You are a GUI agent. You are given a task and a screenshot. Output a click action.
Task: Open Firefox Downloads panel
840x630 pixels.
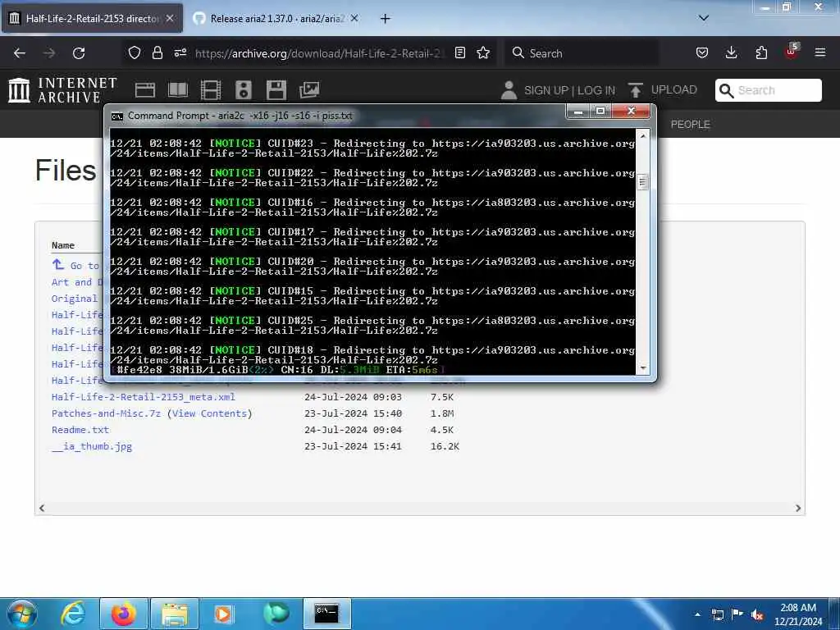click(731, 52)
